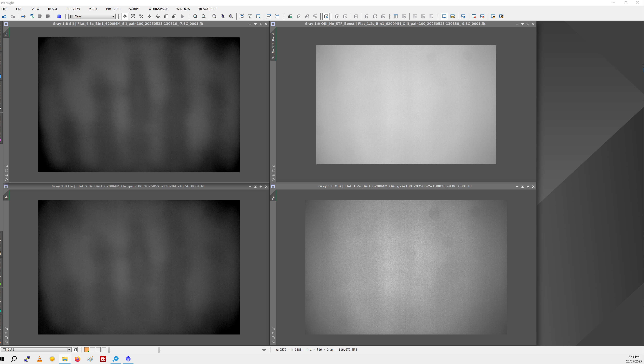Click the Oiii window menu icon in title bar
This screenshot has height=364, width=644.
pyautogui.click(x=273, y=186)
